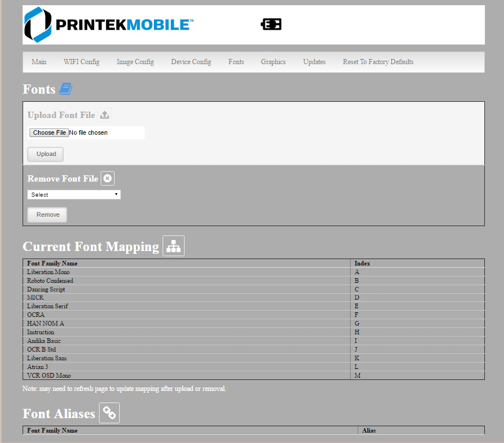Click the 'Current Font Mapping' heading
Screen dimensions: 504x443
pos(91,246)
